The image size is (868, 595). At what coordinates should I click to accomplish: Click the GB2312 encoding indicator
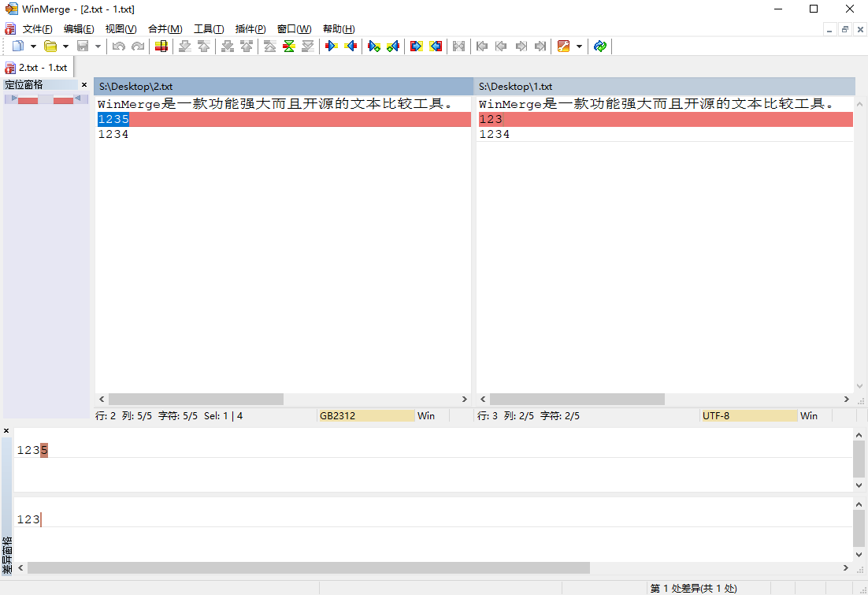tap(365, 415)
